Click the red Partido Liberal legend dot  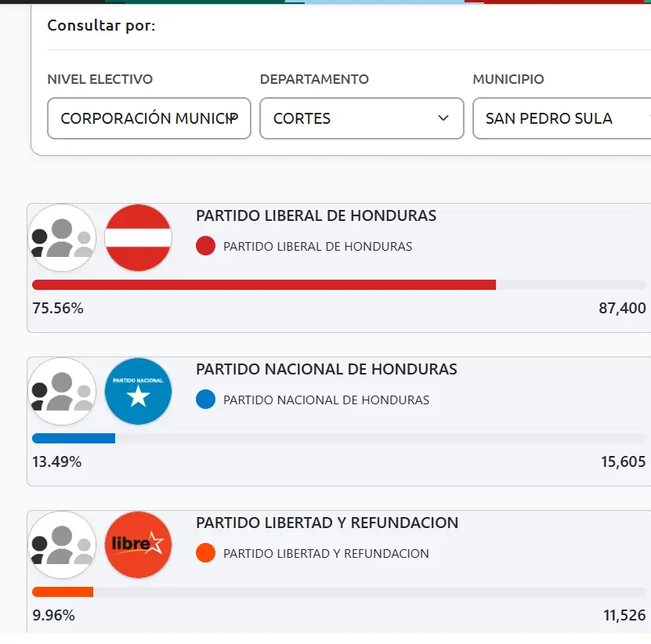pyautogui.click(x=205, y=246)
